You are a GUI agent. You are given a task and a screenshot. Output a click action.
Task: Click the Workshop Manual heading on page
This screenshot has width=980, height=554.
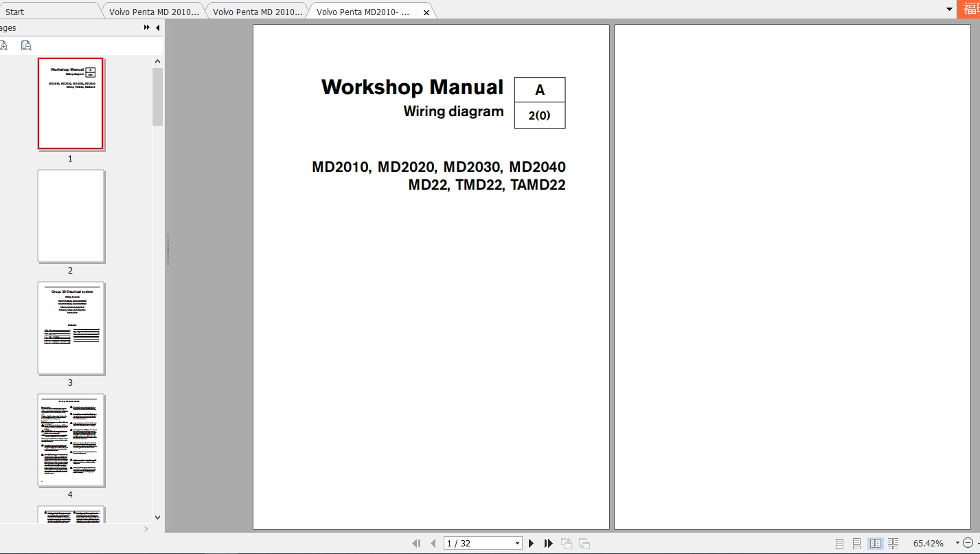pyautogui.click(x=412, y=87)
